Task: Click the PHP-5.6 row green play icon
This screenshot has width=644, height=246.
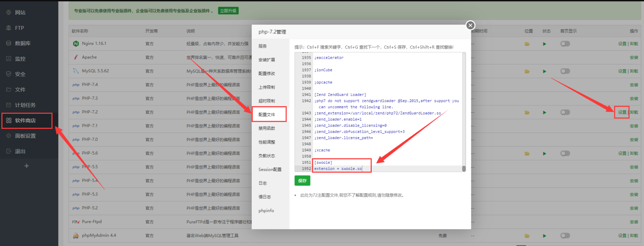Action: 544,154
